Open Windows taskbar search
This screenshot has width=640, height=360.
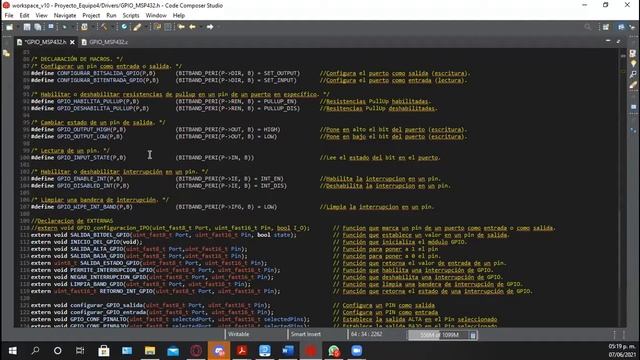click(x=36, y=351)
